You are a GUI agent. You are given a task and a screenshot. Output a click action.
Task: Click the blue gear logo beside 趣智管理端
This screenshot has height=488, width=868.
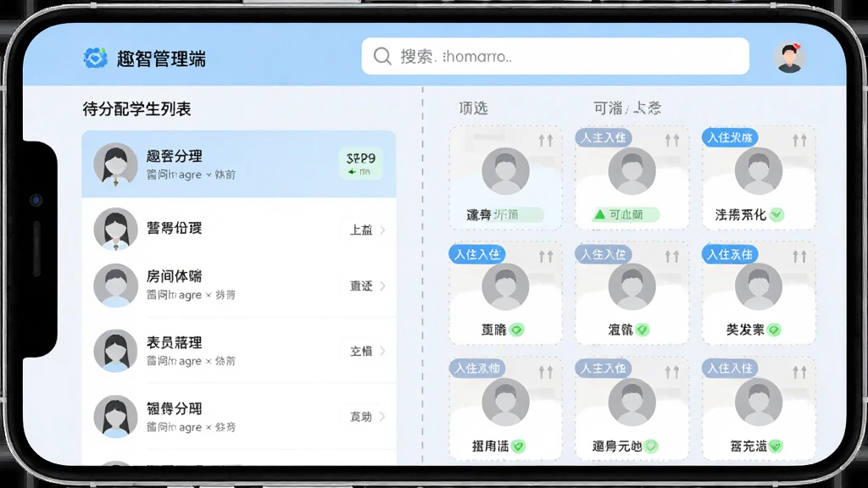click(x=95, y=58)
